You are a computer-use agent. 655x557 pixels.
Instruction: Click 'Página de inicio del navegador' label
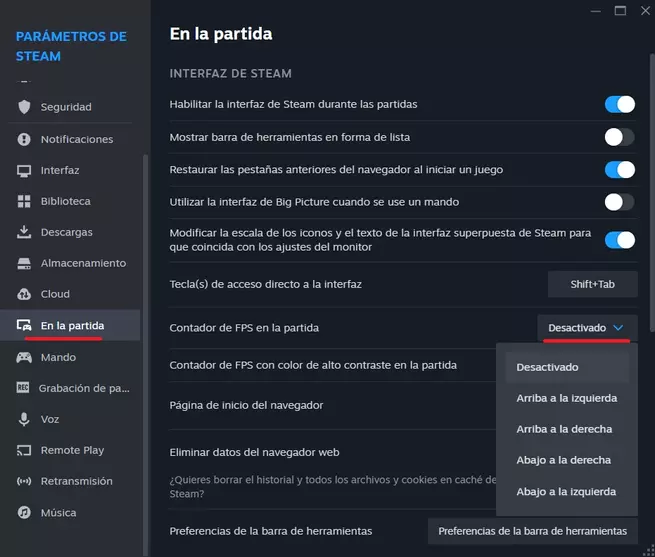tap(246, 405)
